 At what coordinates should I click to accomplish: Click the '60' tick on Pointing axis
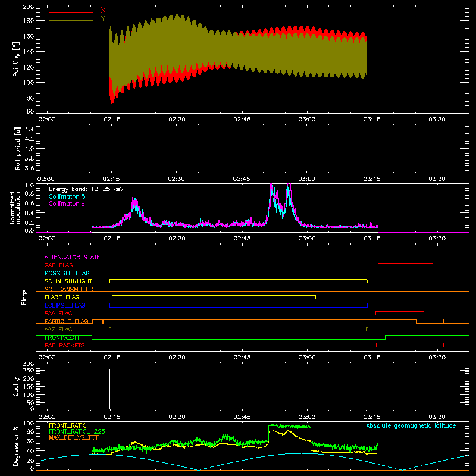pyautogui.click(x=30, y=111)
